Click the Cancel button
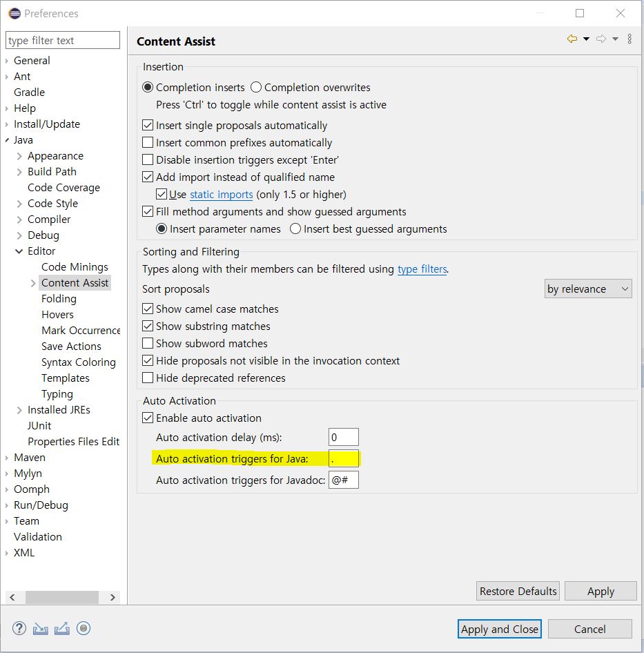This screenshot has width=644, height=653. coord(590,629)
